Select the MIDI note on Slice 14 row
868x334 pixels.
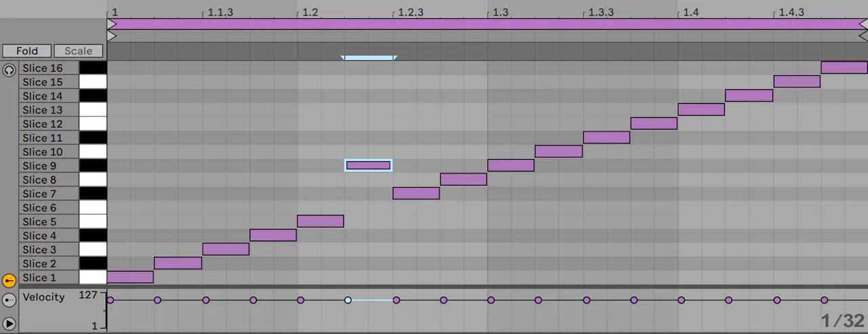click(x=749, y=96)
